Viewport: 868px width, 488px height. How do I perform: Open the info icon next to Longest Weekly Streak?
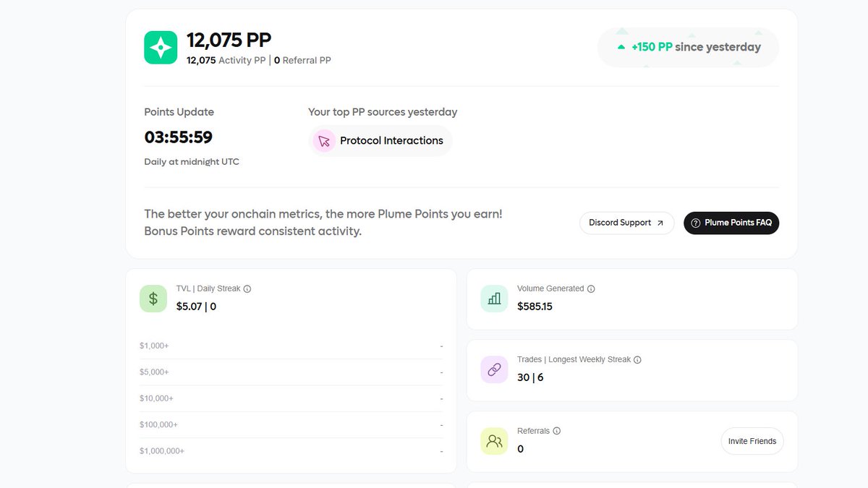click(x=637, y=359)
